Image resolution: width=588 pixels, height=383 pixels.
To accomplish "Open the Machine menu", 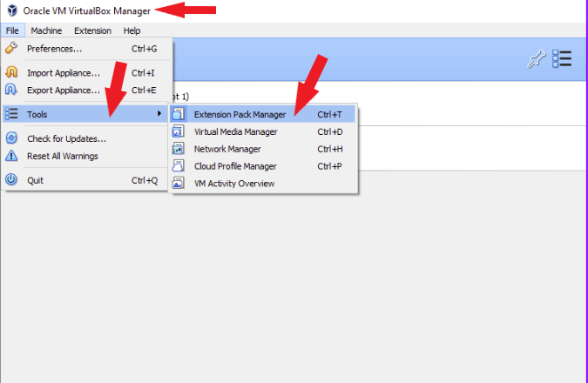I will [x=46, y=30].
